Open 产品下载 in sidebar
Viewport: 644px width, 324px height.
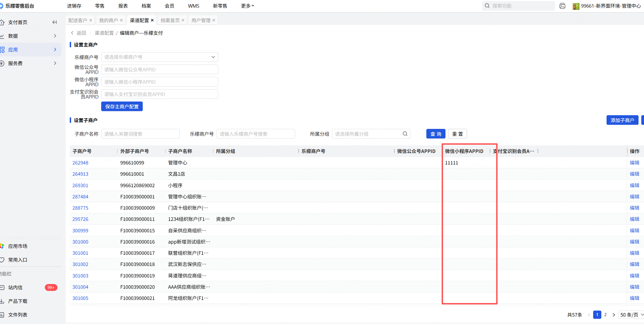pos(18,301)
